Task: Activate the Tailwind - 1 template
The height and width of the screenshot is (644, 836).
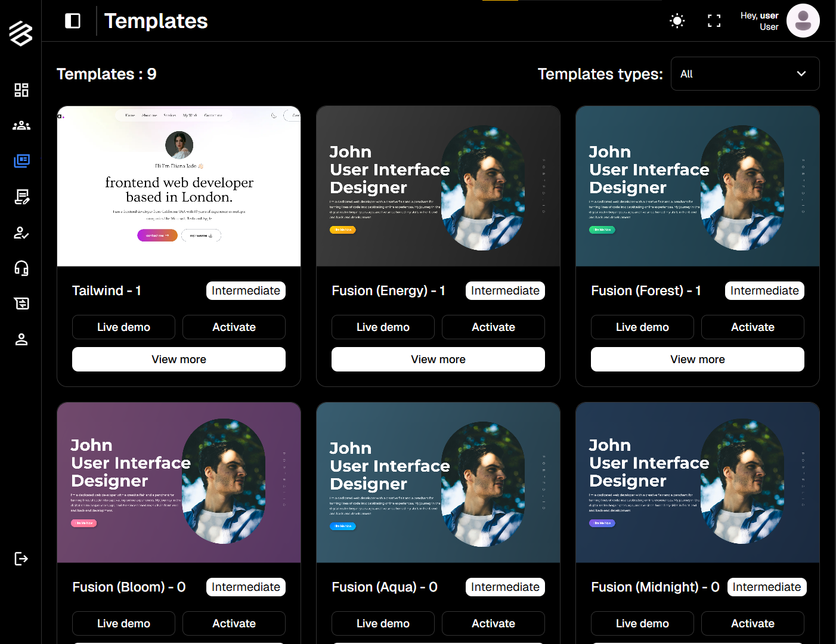Action: (x=234, y=327)
